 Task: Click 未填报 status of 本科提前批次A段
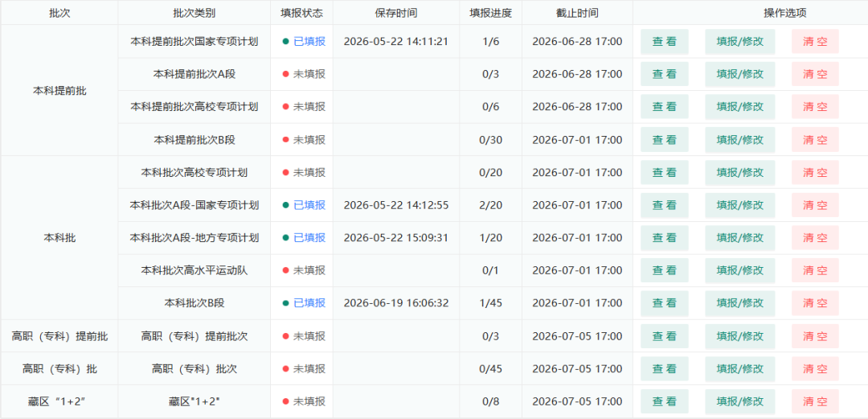click(309, 74)
